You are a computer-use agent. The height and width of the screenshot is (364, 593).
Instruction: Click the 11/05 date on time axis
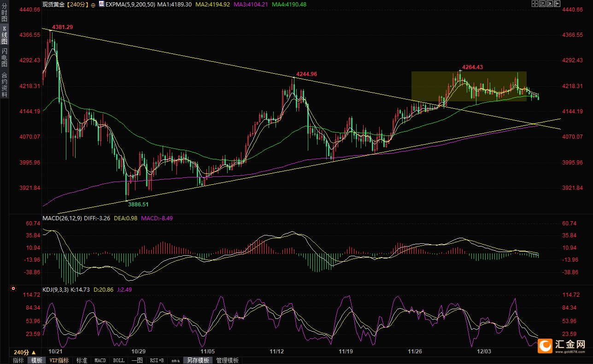[207, 352]
